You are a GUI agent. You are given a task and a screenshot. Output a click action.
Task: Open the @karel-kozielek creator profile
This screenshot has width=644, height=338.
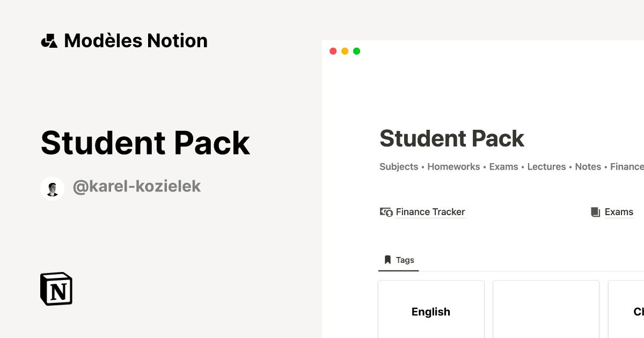tap(136, 186)
